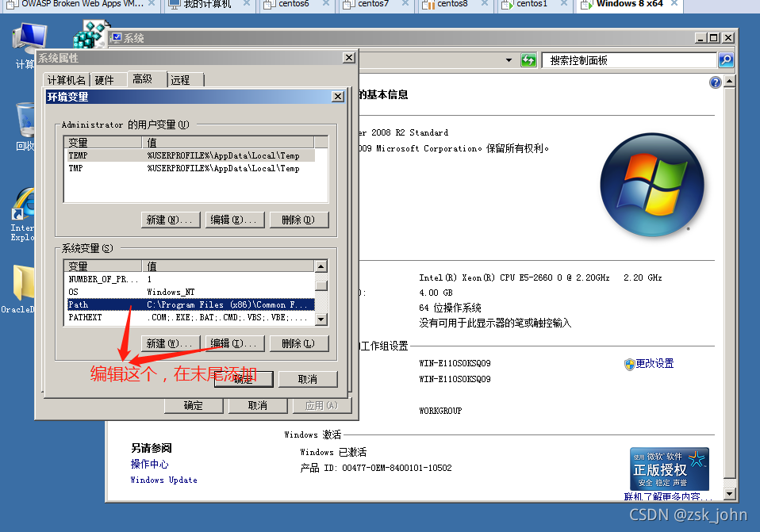760x532 pixels.
Task: Click 取消 in the 系统属性 dialog
Action: pos(257,406)
